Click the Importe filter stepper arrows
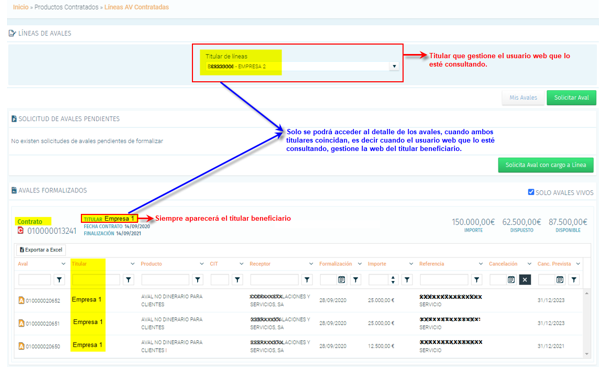 [x=393, y=279]
